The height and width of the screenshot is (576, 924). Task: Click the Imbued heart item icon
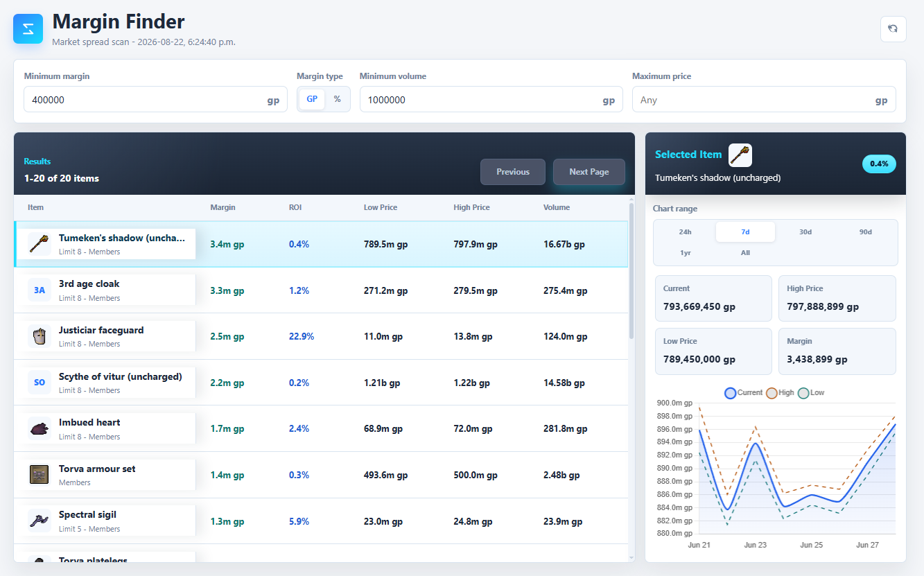click(39, 429)
